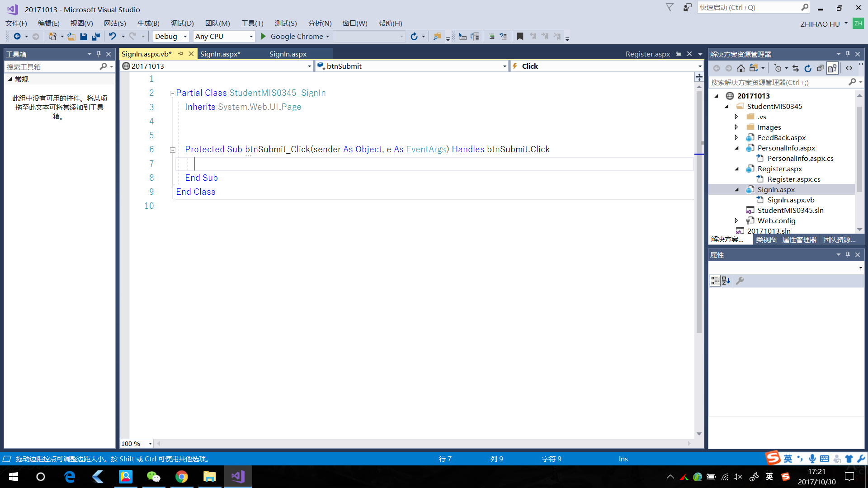Refresh the Solution Explorer tree
The image size is (868, 488).
coord(808,68)
